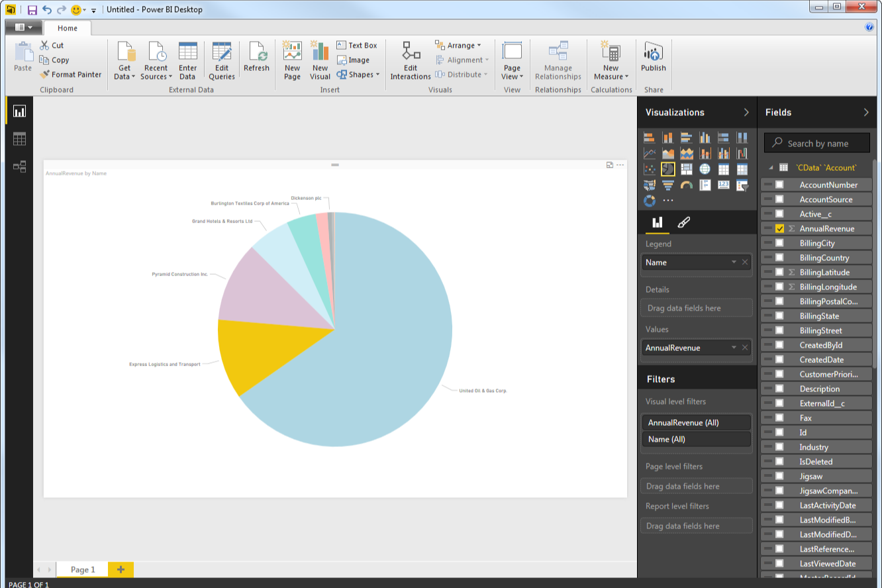Open the New Measure dropdown
The width and height of the screenshot is (882, 588).
click(611, 62)
